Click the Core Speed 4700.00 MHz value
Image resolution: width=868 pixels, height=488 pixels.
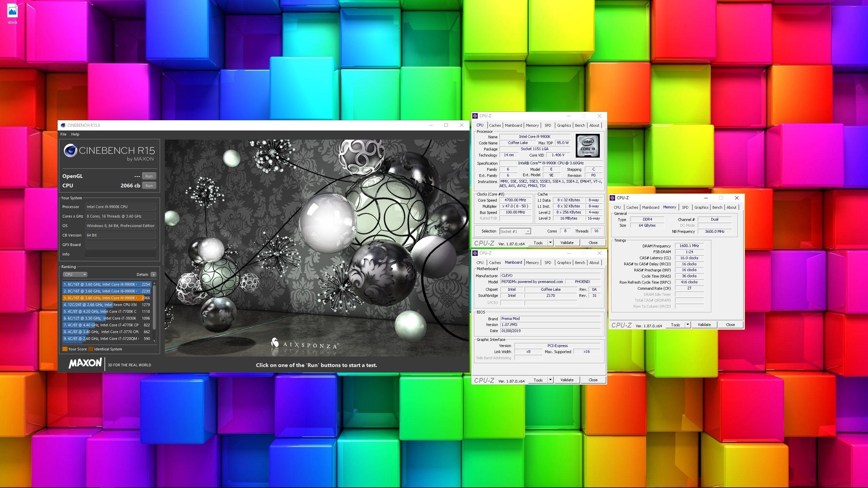tap(515, 200)
